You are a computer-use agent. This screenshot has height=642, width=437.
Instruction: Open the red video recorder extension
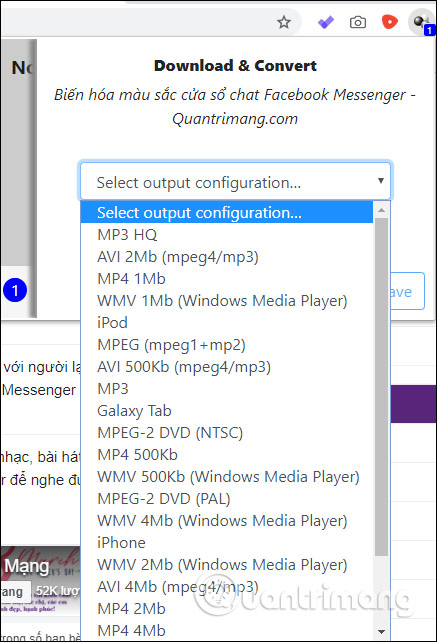pos(389,22)
